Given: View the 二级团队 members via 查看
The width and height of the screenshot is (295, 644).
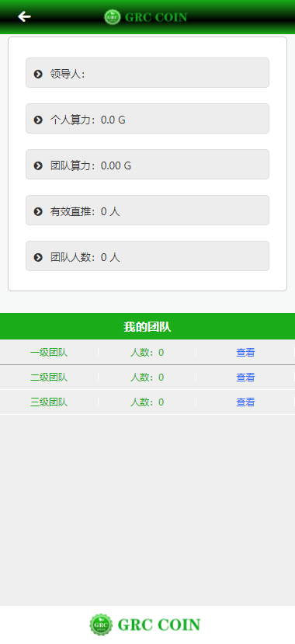Looking at the screenshot, I should 245,377.
